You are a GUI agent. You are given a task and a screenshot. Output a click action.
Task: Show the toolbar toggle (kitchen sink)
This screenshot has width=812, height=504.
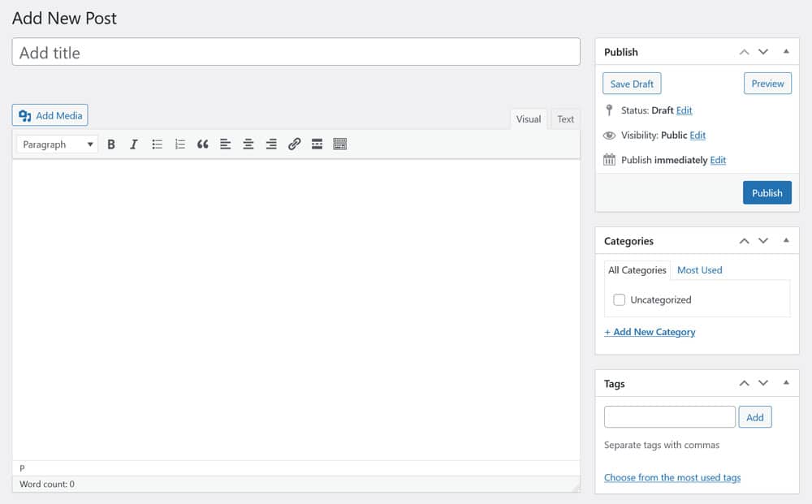[340, 144]
